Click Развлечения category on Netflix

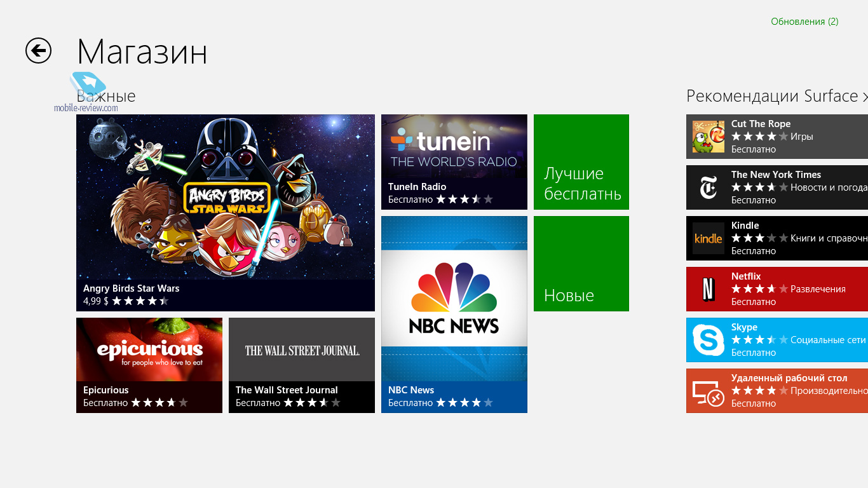(x=818, y=289)
